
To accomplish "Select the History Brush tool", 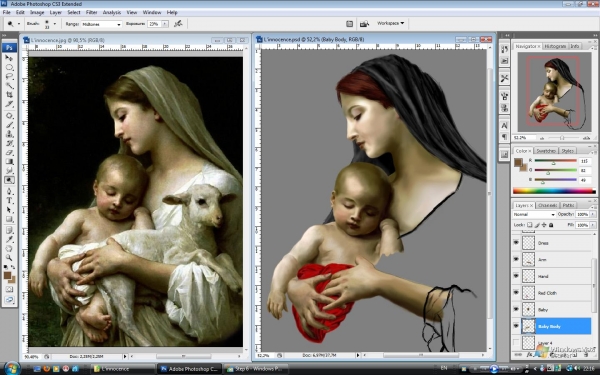I will [9, 143].
